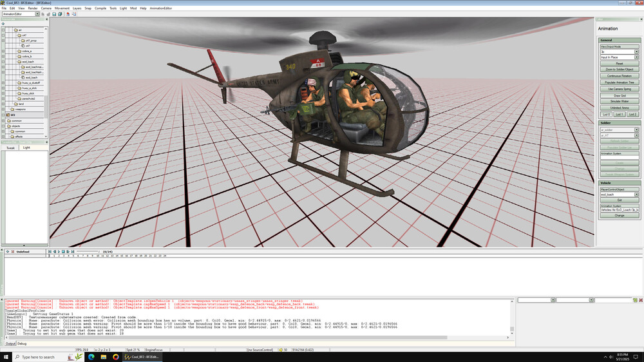644x362 pixels.
Task: Open File Explorer from the taskbar
Action: (104, 357)
